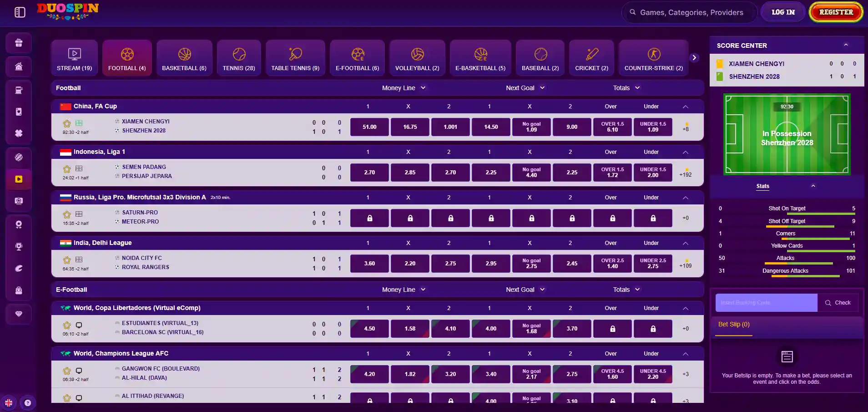Image resolution: width=868 pixels, height=412 pixels.
Task: Switch to the Basketball (6) tab
Action: [x=184, y=58]
